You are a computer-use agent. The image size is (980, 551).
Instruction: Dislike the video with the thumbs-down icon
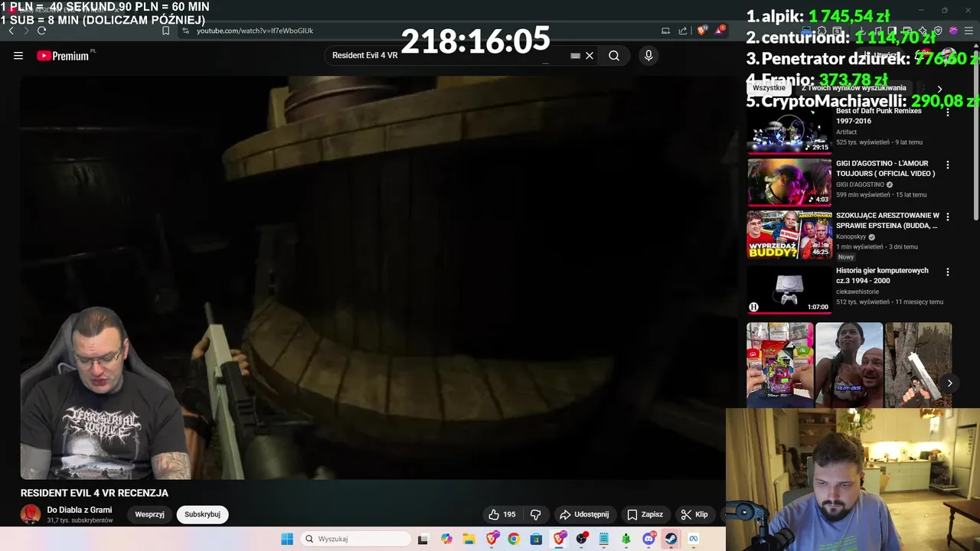[536, 514]
